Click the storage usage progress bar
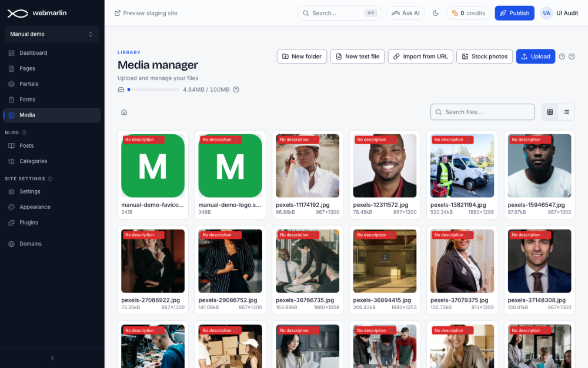Image resolution: width=588 pixels, height=368 pixels. coord(153,89)
